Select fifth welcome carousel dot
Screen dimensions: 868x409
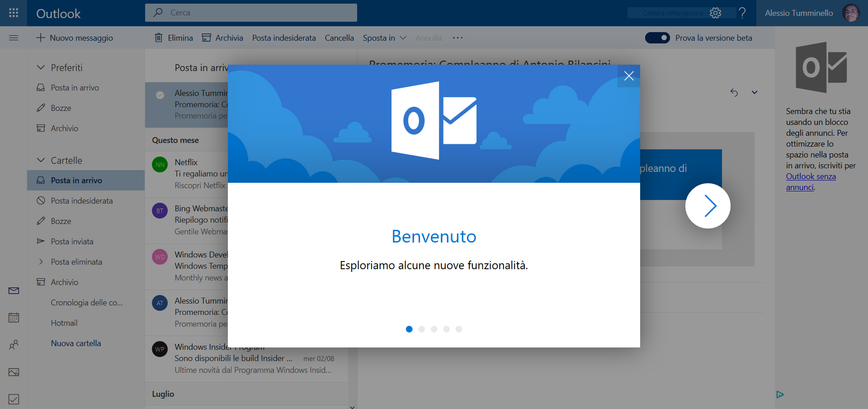coord(459,329)
